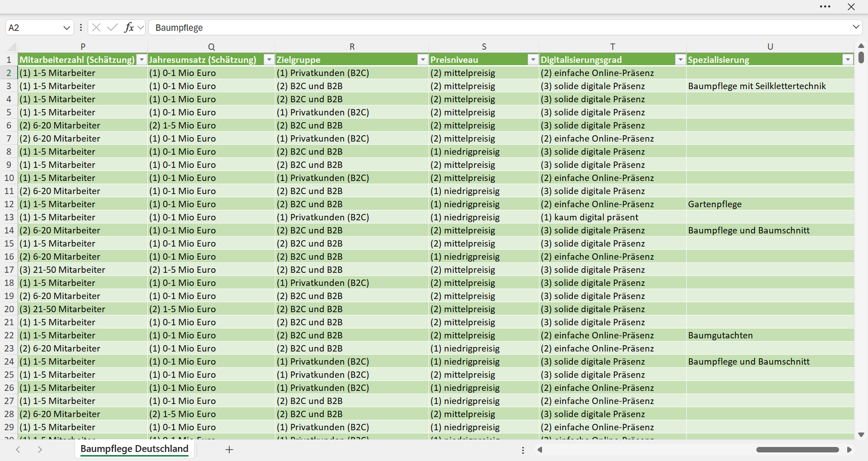This screenshot has height=461, width=868.
Task: Click the select-all corner triangle
Action: 12,47
